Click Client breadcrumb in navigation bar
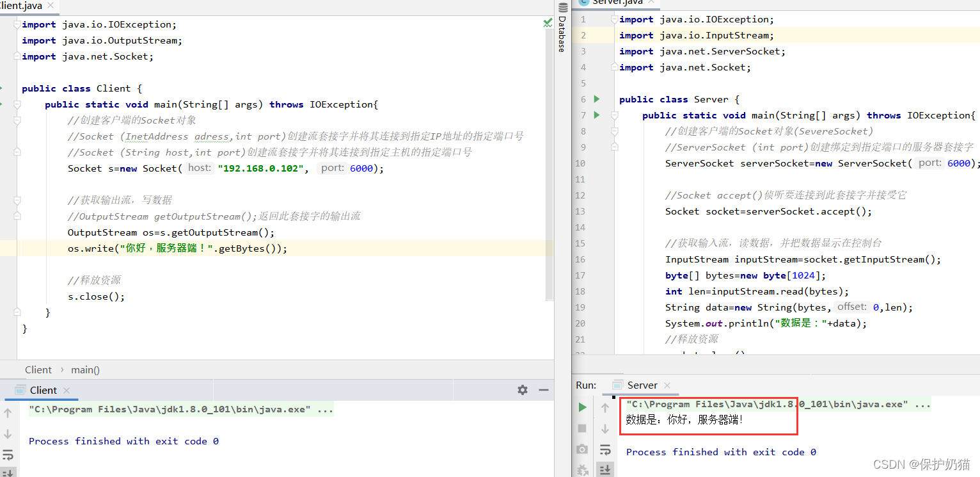Screen dimensions: 980x477 [38, 370]
